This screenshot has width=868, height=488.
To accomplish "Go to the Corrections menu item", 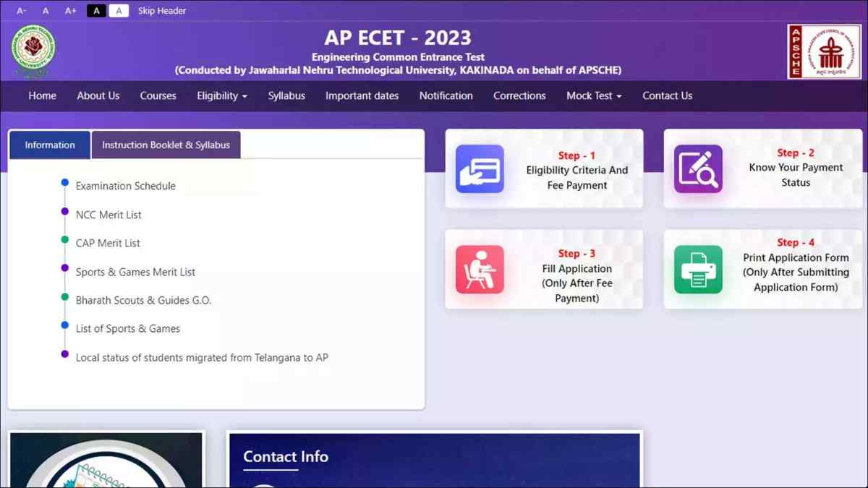I will pos(519,95).
